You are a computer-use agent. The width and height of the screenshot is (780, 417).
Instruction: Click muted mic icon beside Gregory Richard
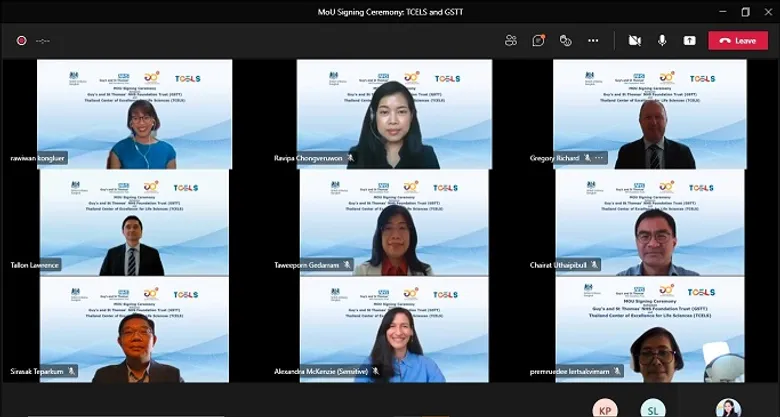point(587,158)
